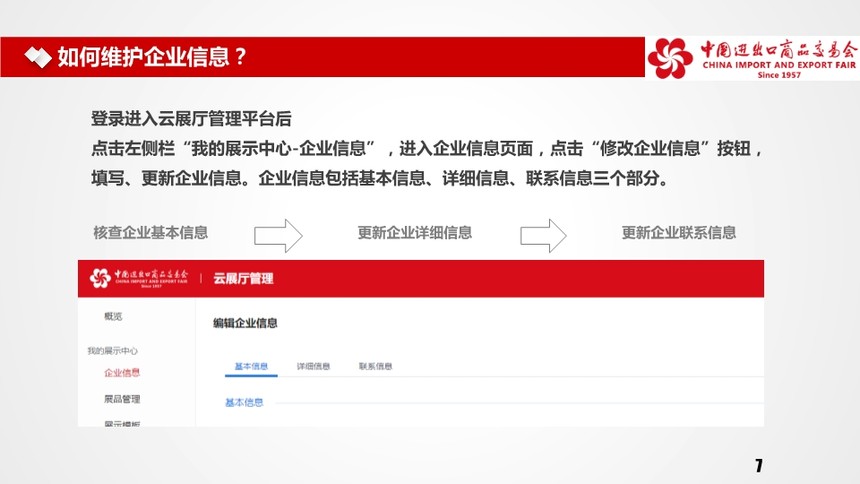
Task: Click the partially visible 展示模板 sidebar item
Action: pos(122,424)
